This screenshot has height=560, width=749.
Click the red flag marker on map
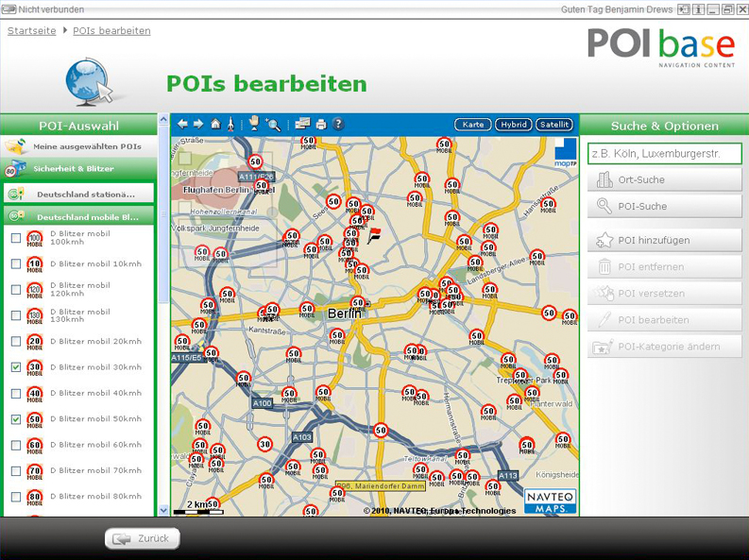(374, 234)
